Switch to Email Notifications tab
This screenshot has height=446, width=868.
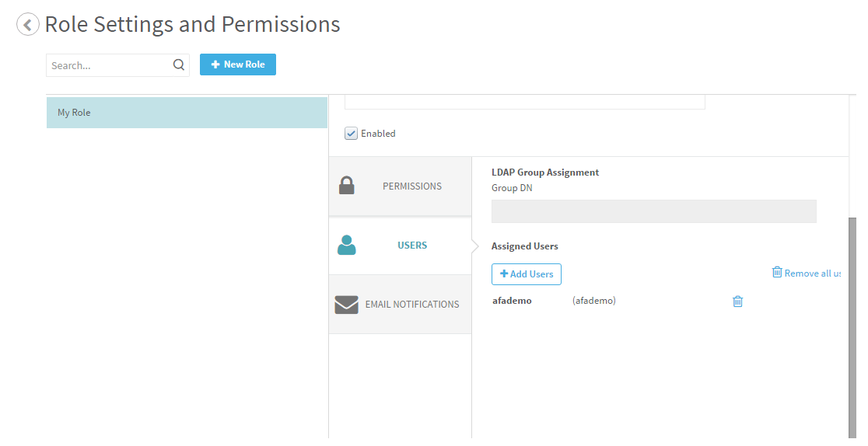pos(412,305)
